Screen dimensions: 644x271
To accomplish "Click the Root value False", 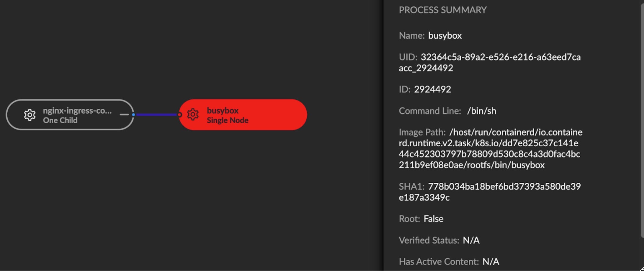I will click(x=433, y=219).
